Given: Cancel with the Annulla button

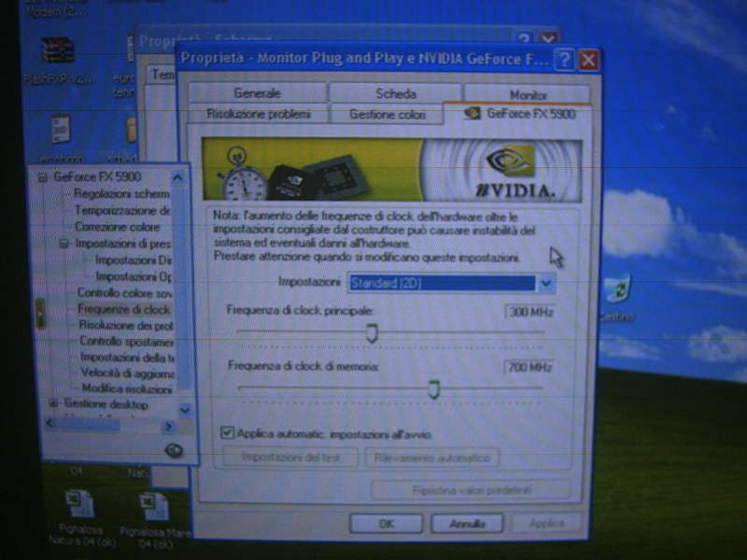Looking at the screenshot, I should (x=467, y=524).
